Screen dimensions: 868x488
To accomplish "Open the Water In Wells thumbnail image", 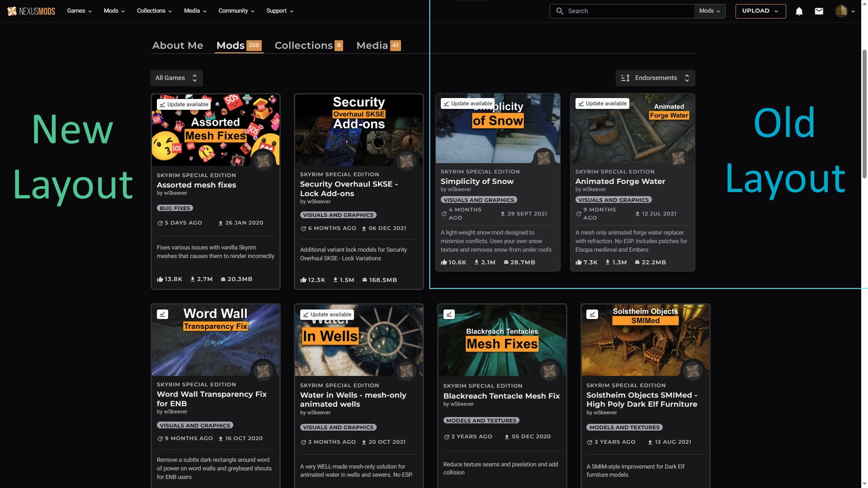I will click(359, 340).
